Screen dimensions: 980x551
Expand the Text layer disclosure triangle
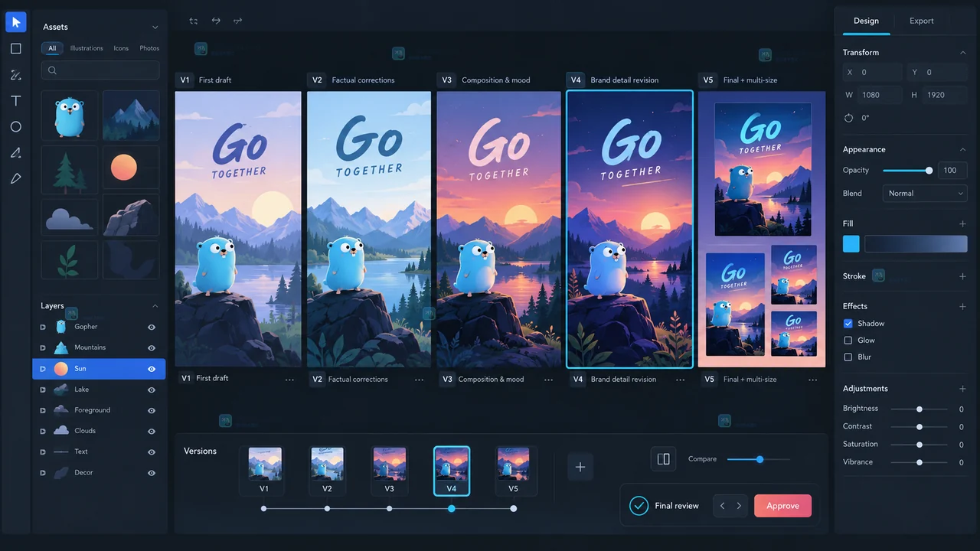[43, 452]
